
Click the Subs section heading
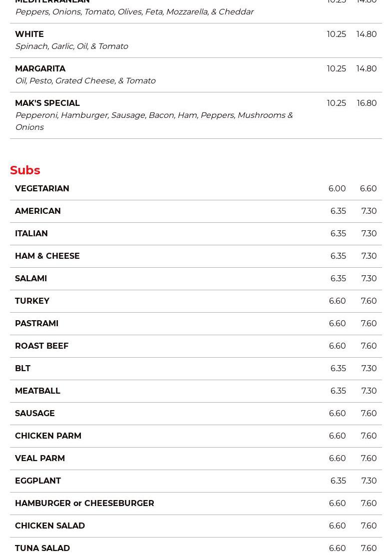pyautogui.click(x=25, y=170)
